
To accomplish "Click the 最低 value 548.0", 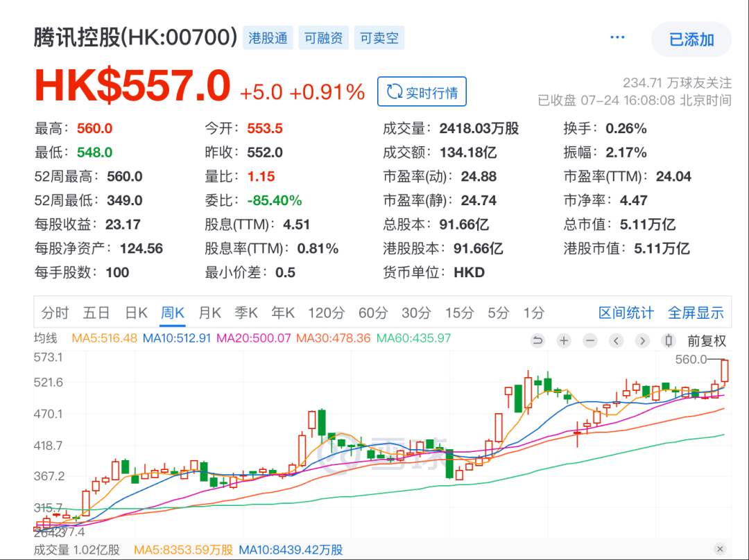I will point(94,152).
